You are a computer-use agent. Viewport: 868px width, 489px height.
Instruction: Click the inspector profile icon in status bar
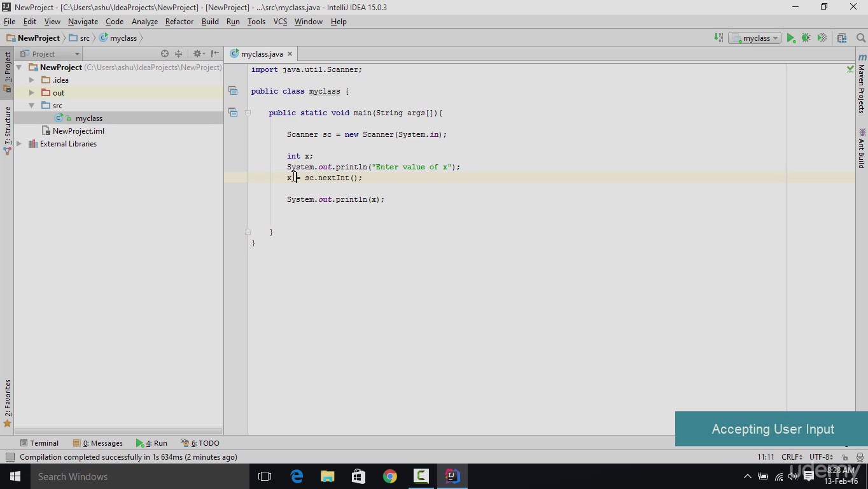[860, 457]
